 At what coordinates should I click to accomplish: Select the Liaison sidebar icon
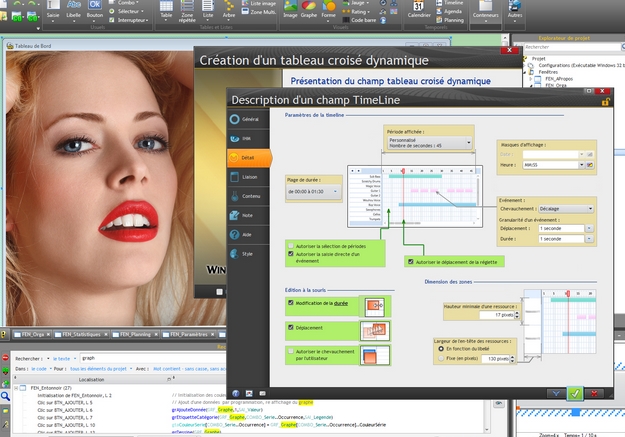coord(234,176)
